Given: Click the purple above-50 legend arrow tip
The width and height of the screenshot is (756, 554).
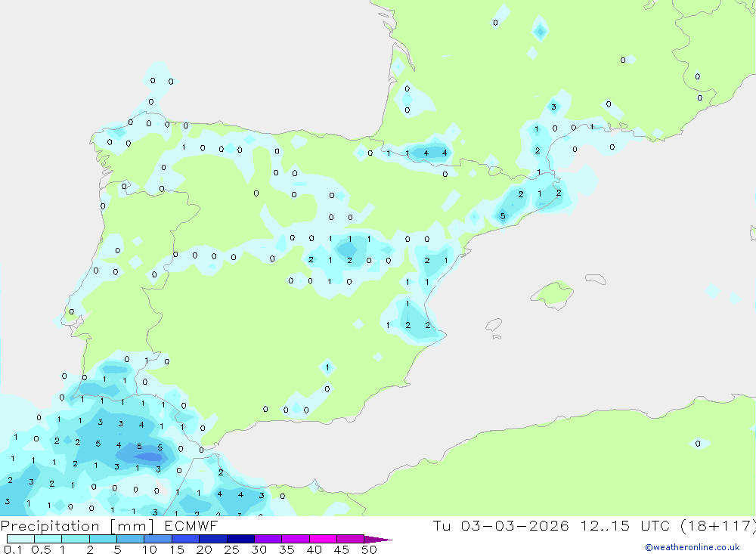Looking at the screenshot, I should tap(378, 539).
